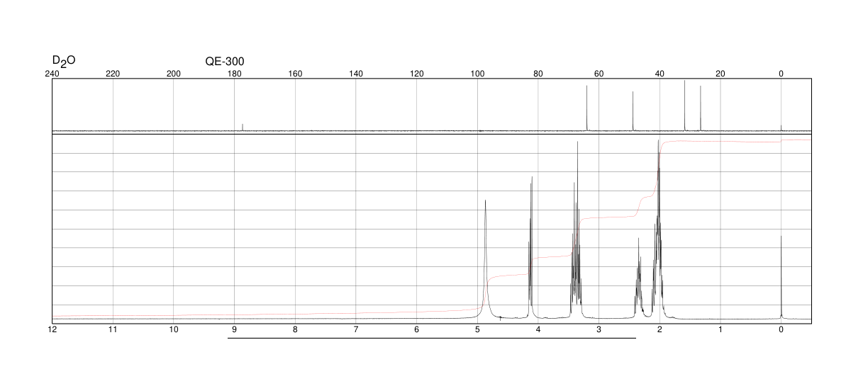This screenshot has height=374, width=868.
Task: Click the 120 ppm carbon axis label
Action: click(417, 74)
